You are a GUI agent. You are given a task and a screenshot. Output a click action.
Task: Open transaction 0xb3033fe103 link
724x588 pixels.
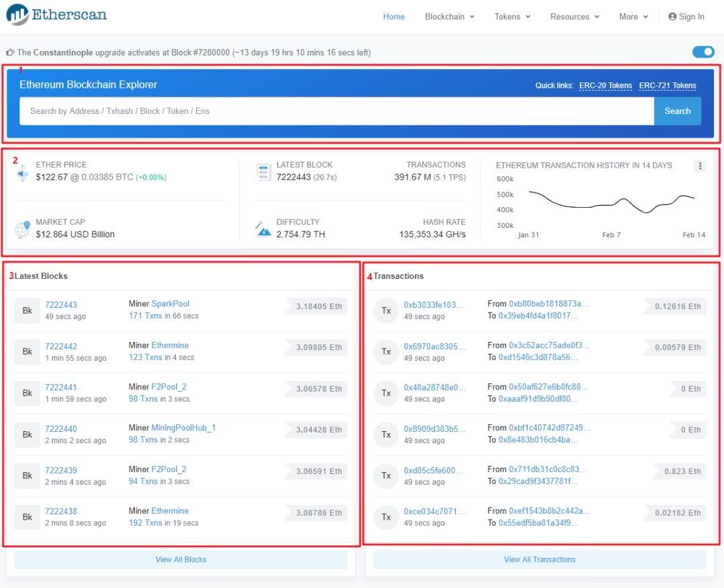point(434,305)
